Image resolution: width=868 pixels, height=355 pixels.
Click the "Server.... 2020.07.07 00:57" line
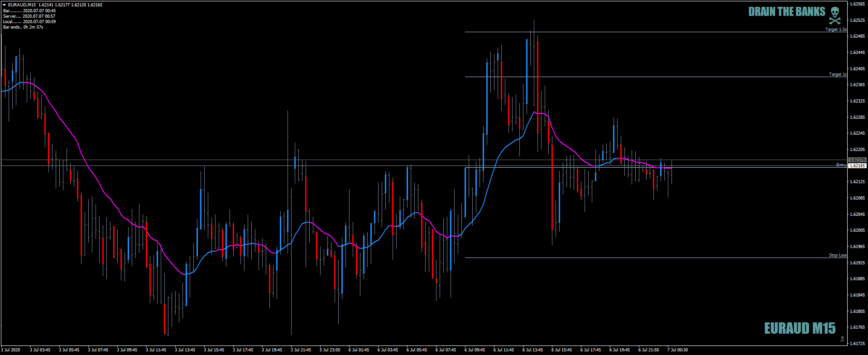click(x=29, y=16)
